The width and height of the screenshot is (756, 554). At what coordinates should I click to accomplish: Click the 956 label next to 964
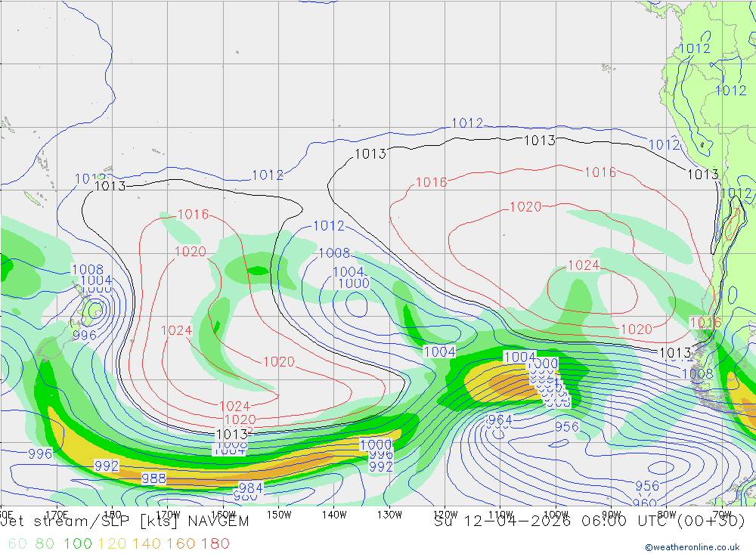point(566,426)
